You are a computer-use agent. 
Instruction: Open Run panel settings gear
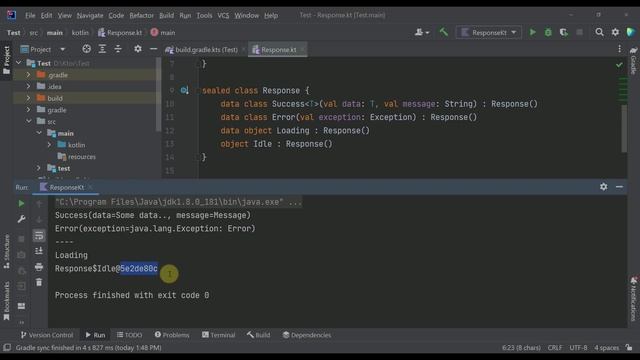coord(604,187)
